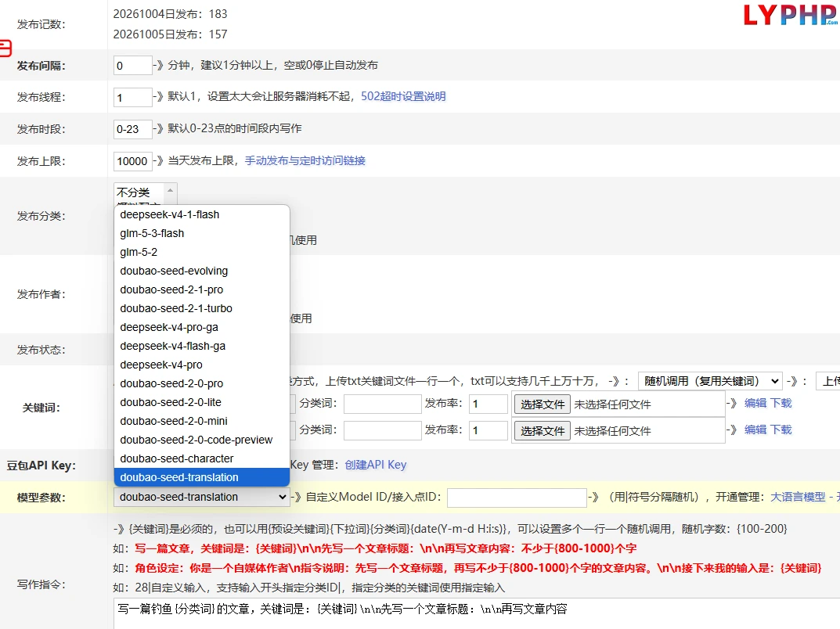Click the second 选择文件 button
Viewport: 840px width, 629px height.
coord(543,431)
